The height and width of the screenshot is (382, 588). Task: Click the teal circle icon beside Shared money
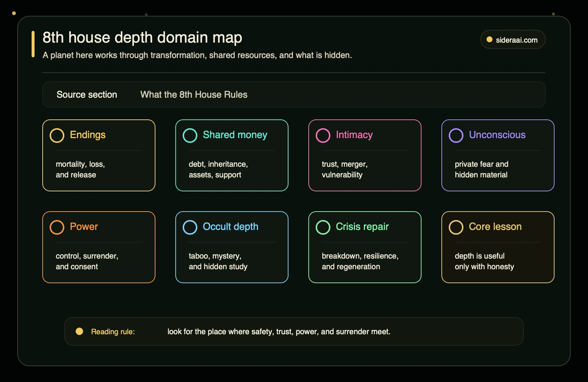click(x=190, y=136)
